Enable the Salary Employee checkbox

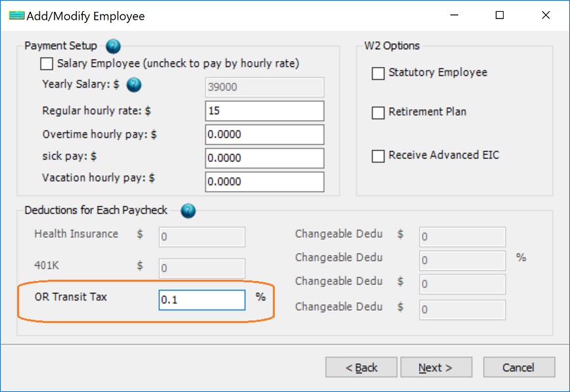click(47, 64)
